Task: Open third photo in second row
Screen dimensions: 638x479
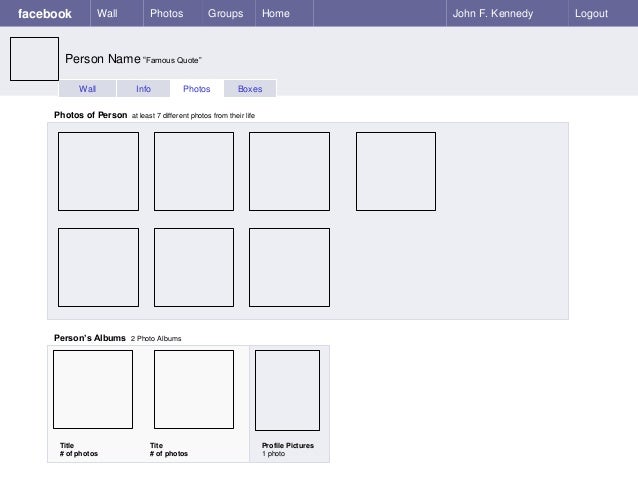Action: pyautogui.click(x=289, y=267)
